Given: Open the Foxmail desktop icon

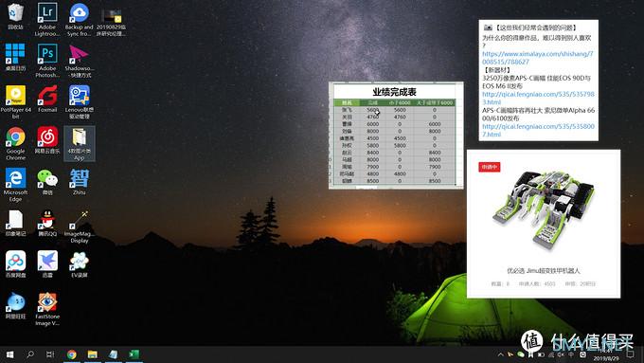Looking at the screenshot, I should click(47, 99).
